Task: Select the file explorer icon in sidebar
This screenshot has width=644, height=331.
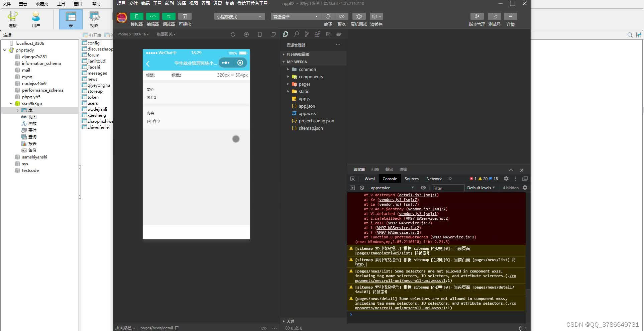Action: 285,34
